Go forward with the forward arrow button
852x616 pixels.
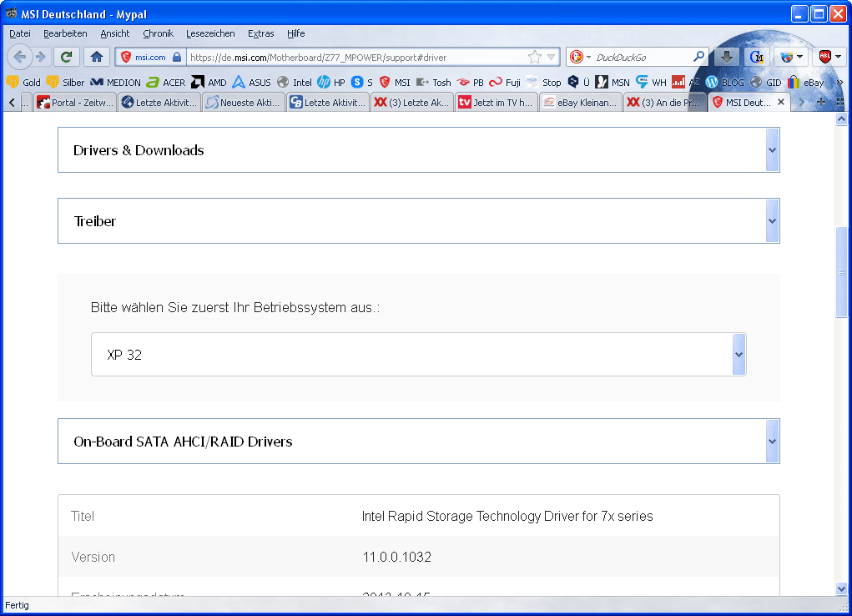(41, 57)
